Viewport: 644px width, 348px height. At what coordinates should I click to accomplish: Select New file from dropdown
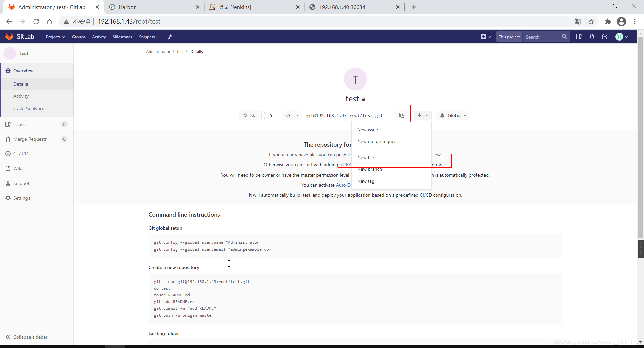[391, 157]
